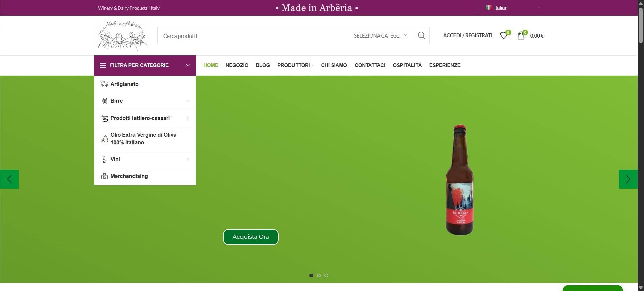Open the Negozio menu item
The height and width of the screenshot is (291, 644).
[x=237, y=65]
